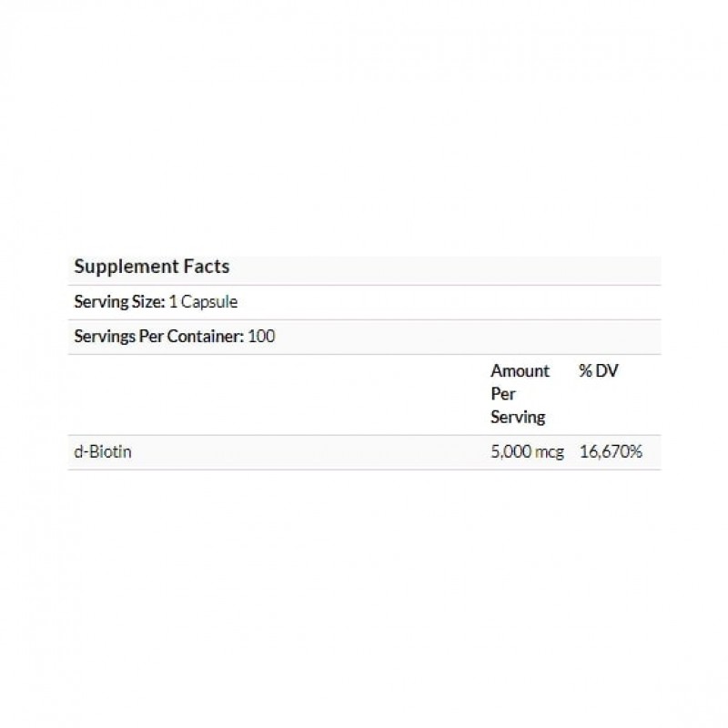The image size is (728, 728).
Task: Click the 5,000 mcg amount
Action: (527, 451)
